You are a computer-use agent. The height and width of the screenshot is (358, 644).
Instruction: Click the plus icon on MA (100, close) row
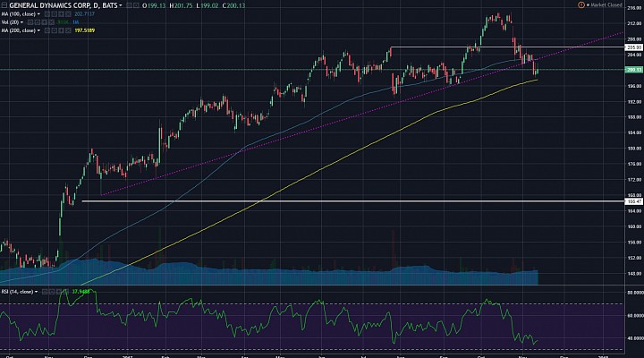click(x=61, y=14)
